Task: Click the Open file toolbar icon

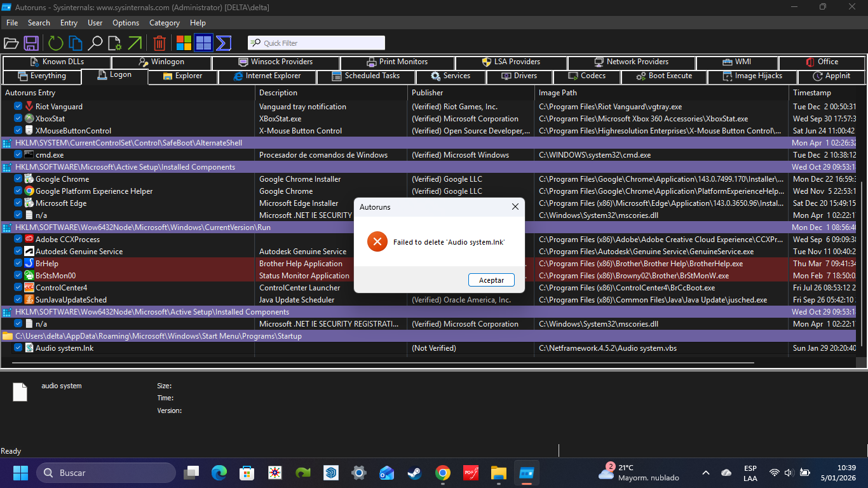Action: coord(11,43)
